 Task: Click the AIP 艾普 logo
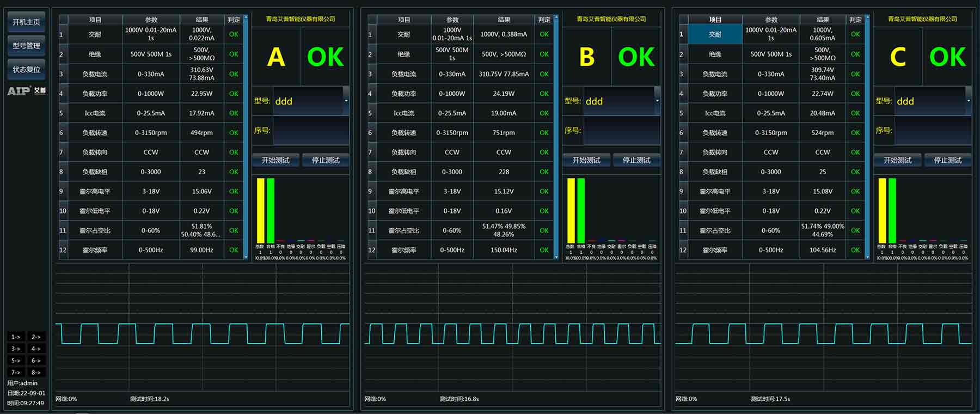tap(26, 91)
